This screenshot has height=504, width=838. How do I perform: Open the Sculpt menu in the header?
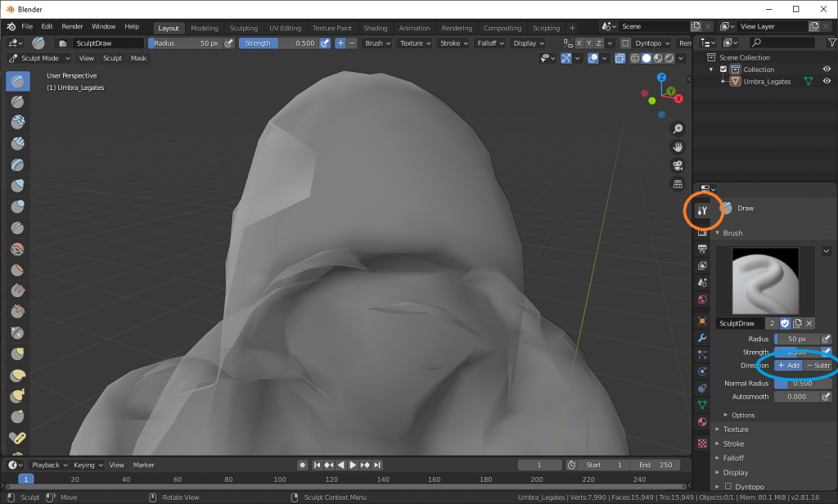112,57
